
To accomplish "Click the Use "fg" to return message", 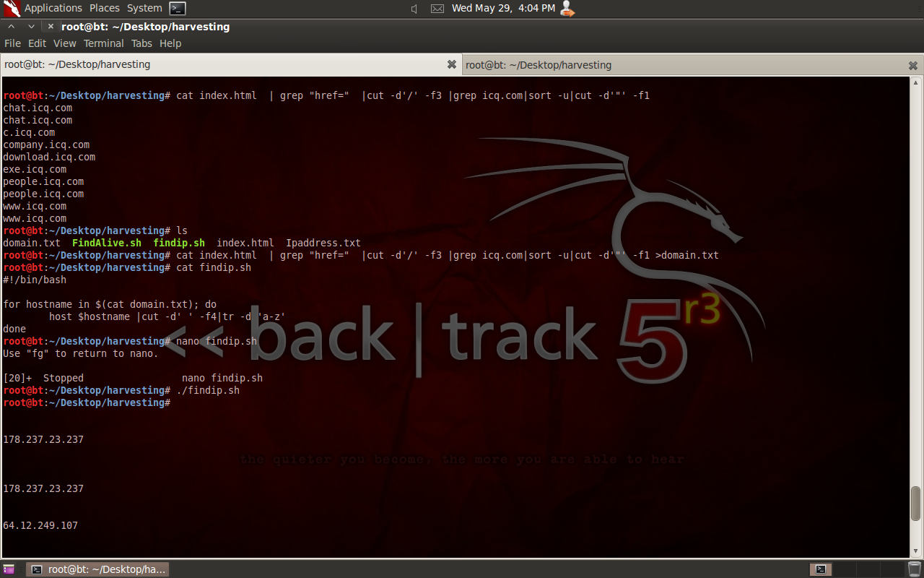I will click(81, 353).
